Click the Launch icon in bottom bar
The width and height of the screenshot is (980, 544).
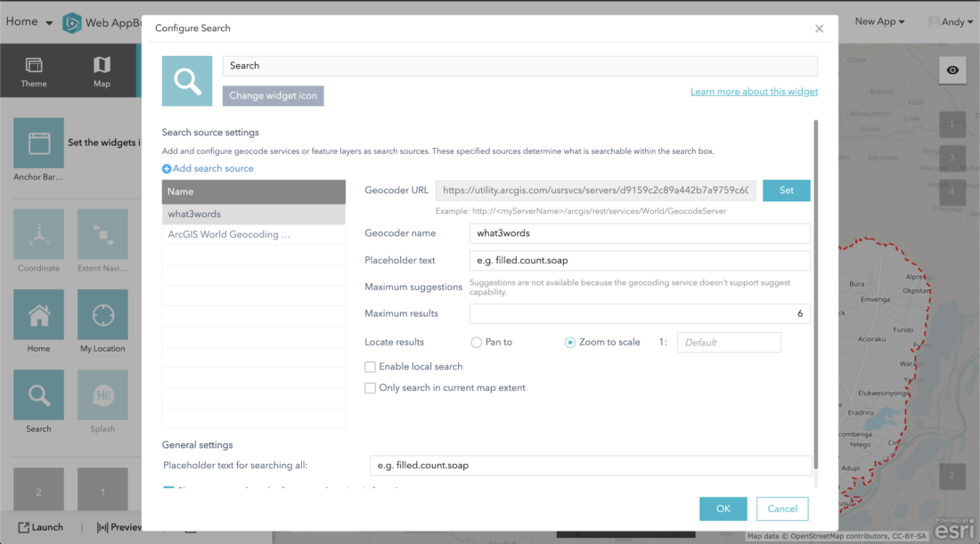click(24, 527)
